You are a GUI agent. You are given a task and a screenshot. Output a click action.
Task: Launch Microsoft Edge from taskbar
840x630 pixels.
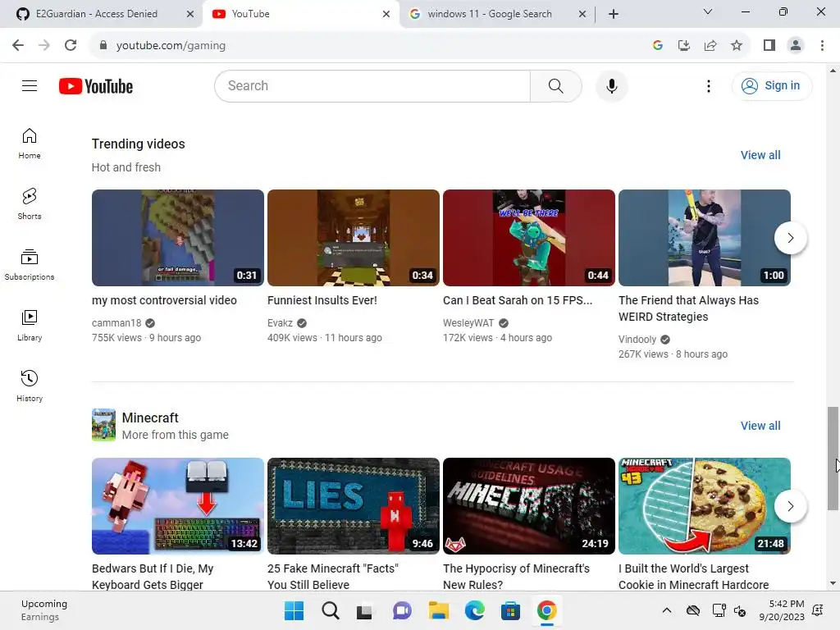(x=474, y=610)
